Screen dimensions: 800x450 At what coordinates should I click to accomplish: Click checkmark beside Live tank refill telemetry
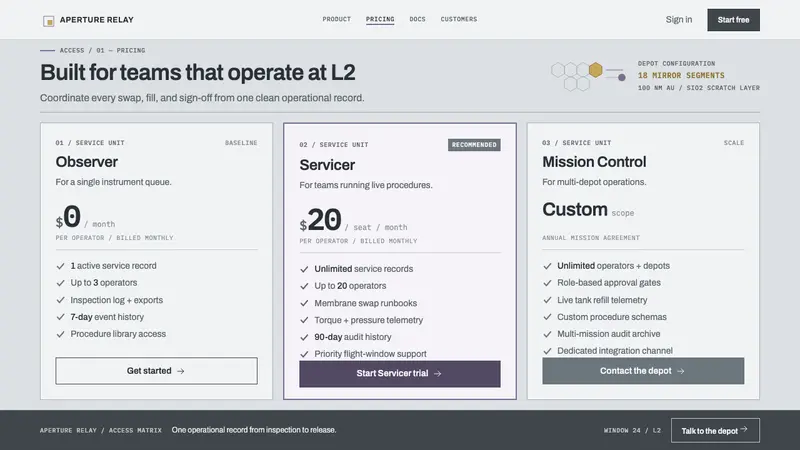tap(547, 301)
